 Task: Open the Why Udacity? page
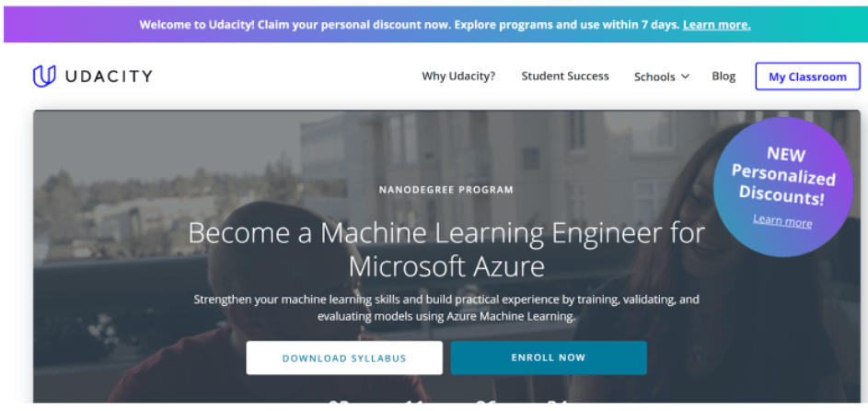[x=458, y=76]
